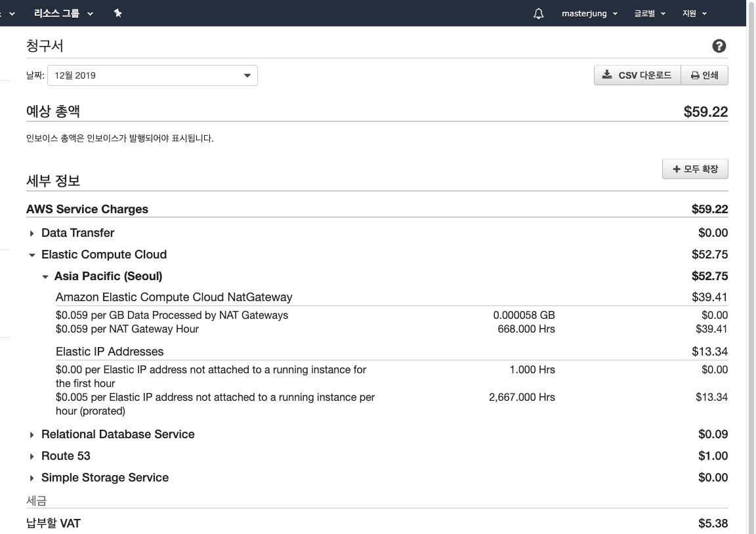Click the 인쇄 print button

click(x=704, y=75)
